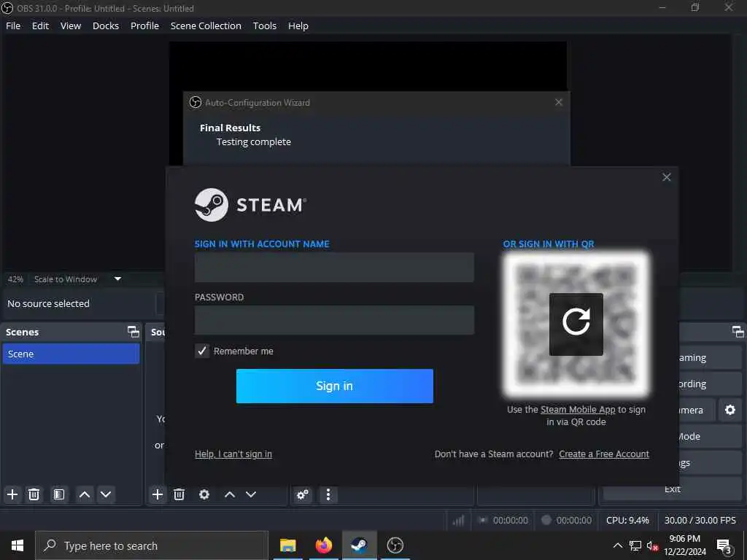Open the Scene Collection menu
The width and height of the screenshot is (747, 560).
pos(206,26)
